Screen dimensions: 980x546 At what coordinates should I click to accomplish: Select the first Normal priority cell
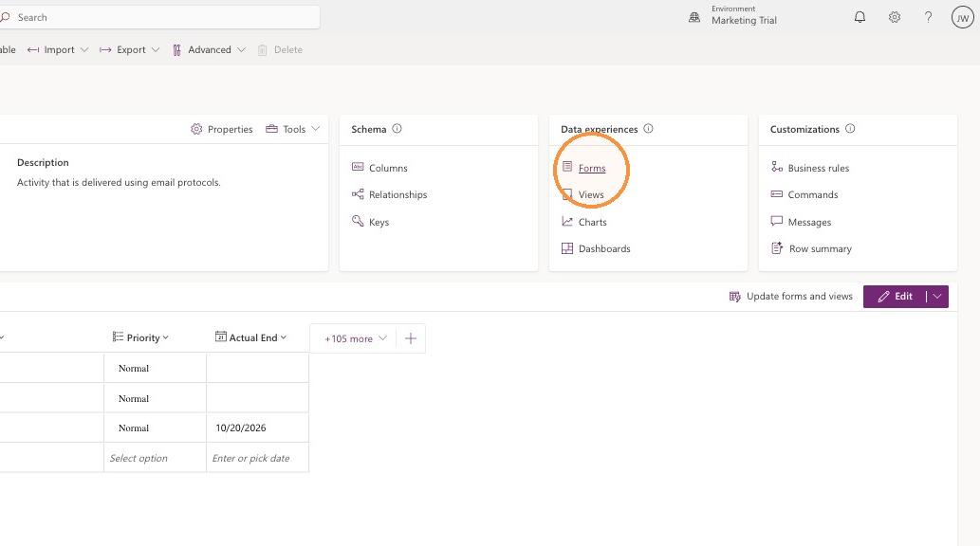[x=155, y=368]
